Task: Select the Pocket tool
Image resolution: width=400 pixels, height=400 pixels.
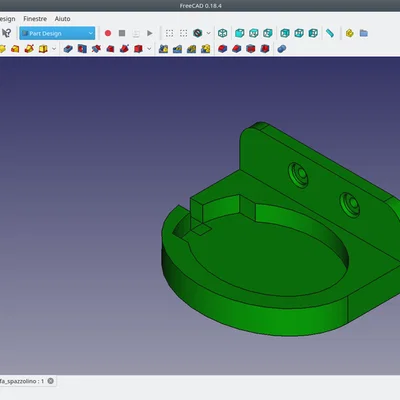Action: [x=68, y=49]
